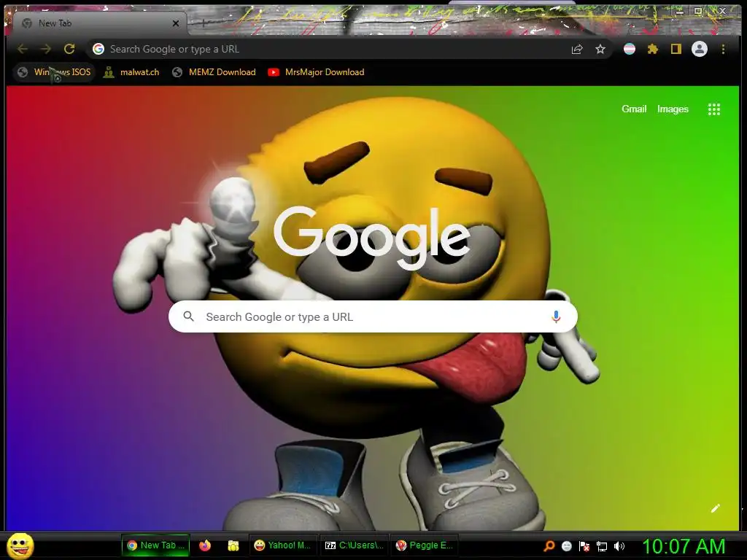Start voice search with microphone icon
Viewport: 747px width, 560px height.
pyautogui.click(x=555, y=316)
